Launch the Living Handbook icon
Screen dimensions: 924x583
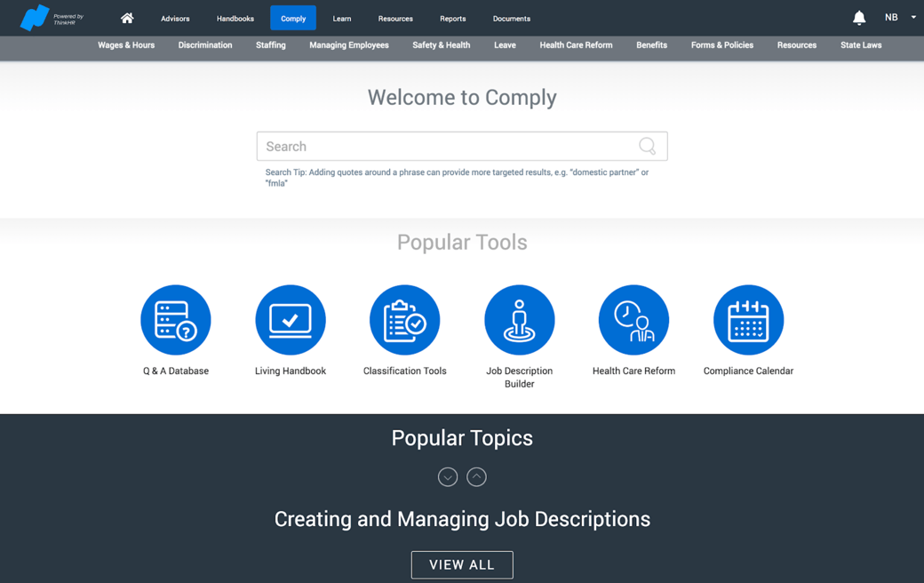point(291,320)
